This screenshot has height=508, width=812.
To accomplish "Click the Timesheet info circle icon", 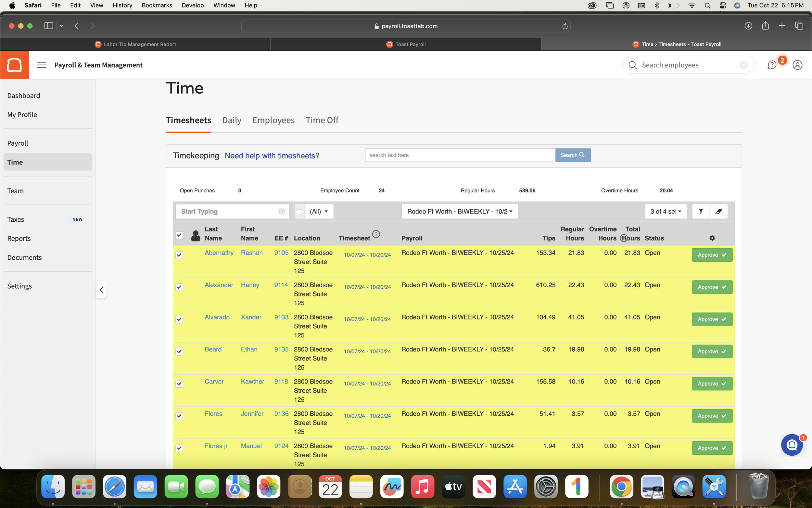I will click(x=376, y=234).
